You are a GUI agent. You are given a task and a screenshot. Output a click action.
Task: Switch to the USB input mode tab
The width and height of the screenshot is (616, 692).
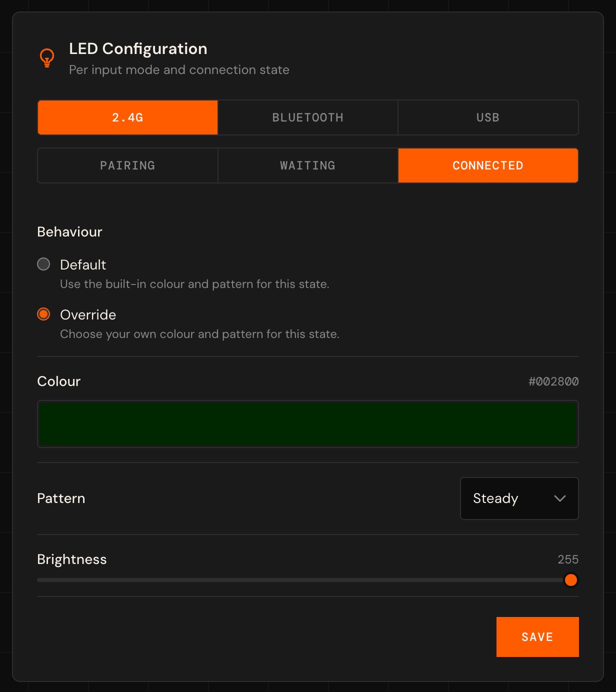488,117
